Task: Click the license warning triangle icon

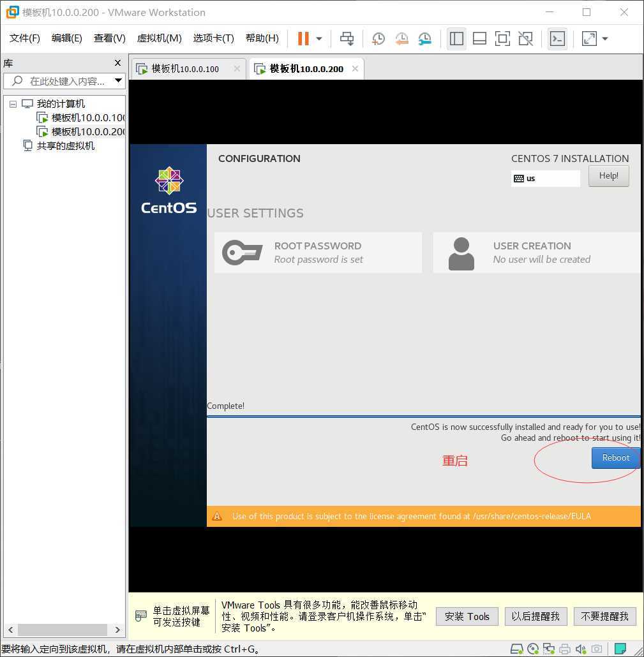Action: tap(217, 516)
